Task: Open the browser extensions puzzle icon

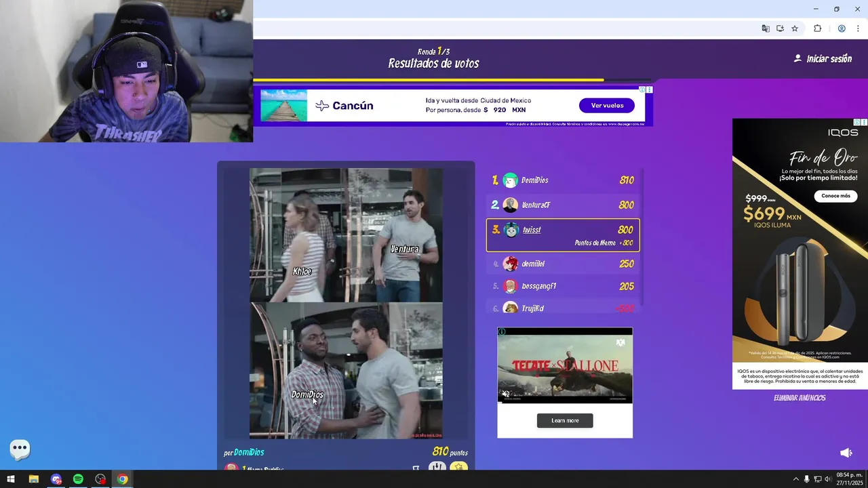Action: coord(817,28)
